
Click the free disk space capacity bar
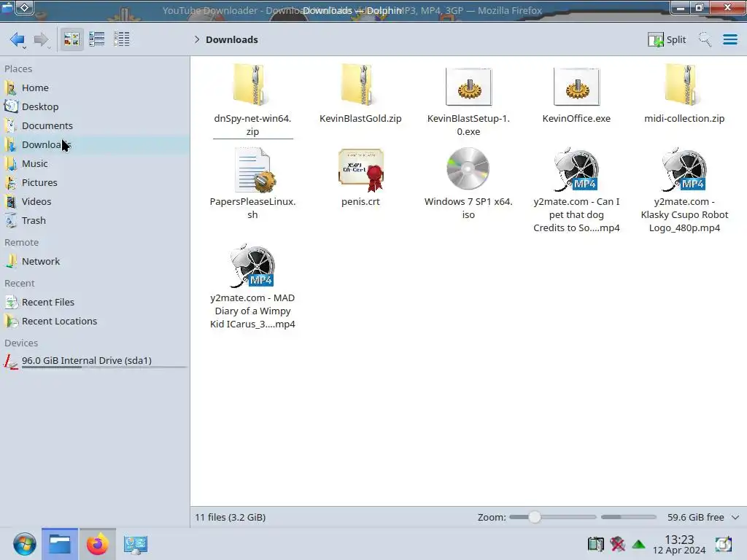tap(628, 517)
